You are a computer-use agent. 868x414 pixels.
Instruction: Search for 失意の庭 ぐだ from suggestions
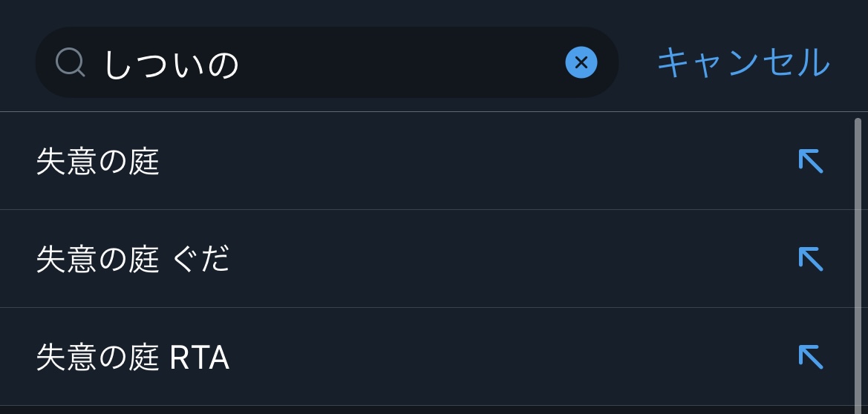[133, 260]
